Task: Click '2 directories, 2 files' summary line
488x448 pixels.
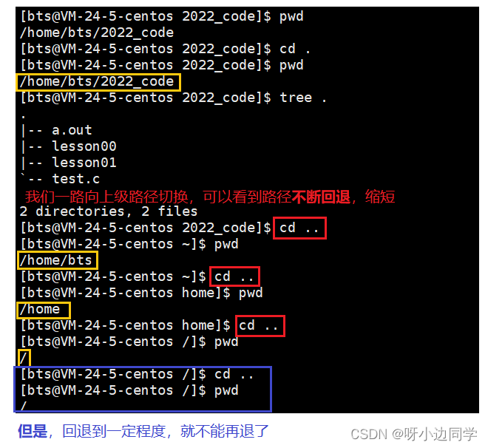Action: 108,211
